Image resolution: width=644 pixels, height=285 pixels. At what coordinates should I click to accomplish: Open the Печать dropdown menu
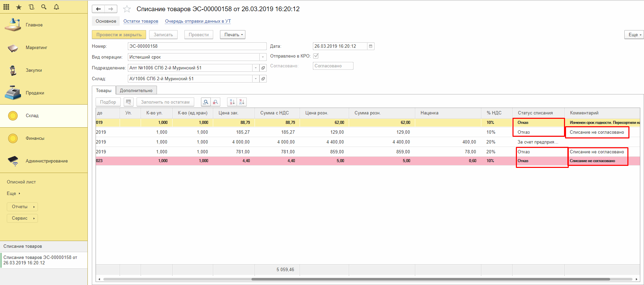[233, 35]
